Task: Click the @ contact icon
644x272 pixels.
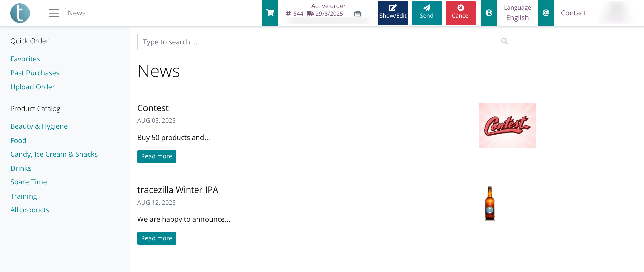Action: point(546,13)
